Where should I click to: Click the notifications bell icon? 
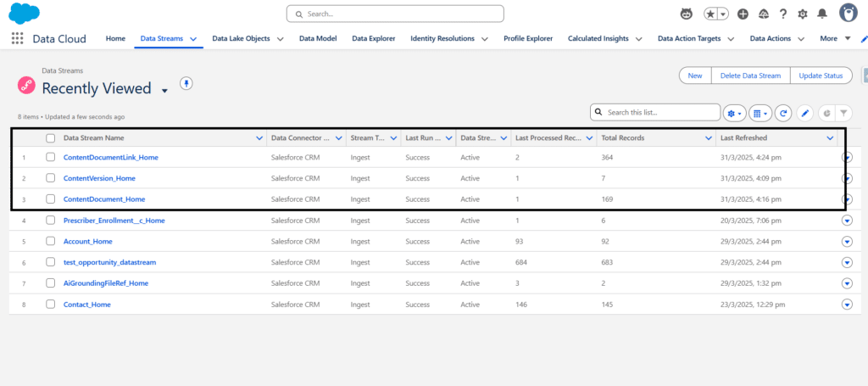820,14
